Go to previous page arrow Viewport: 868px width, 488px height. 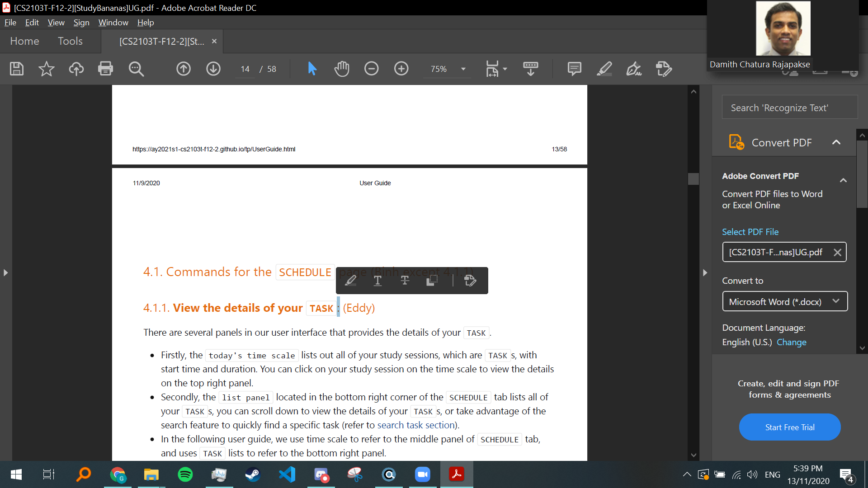pos(183,69)
